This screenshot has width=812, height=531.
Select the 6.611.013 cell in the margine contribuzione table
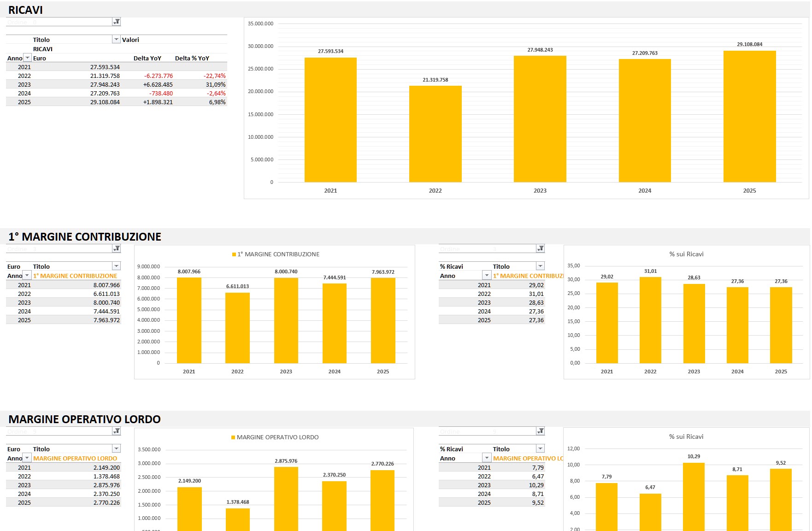tap(106, 294)
